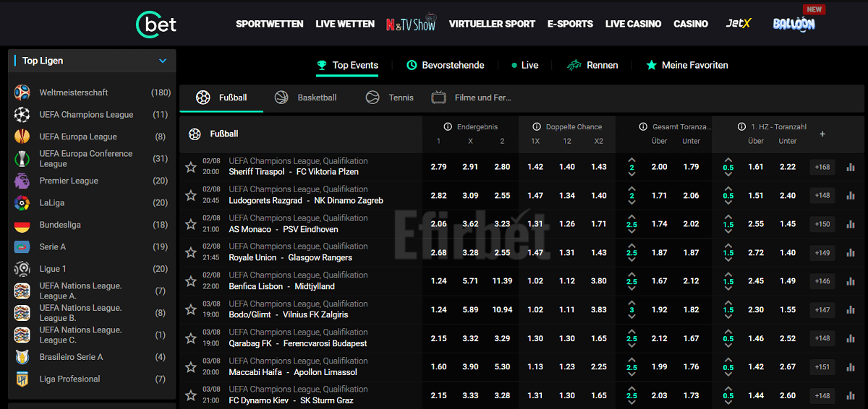
Task: Click the JetX game logo
Action: (739, 23)
